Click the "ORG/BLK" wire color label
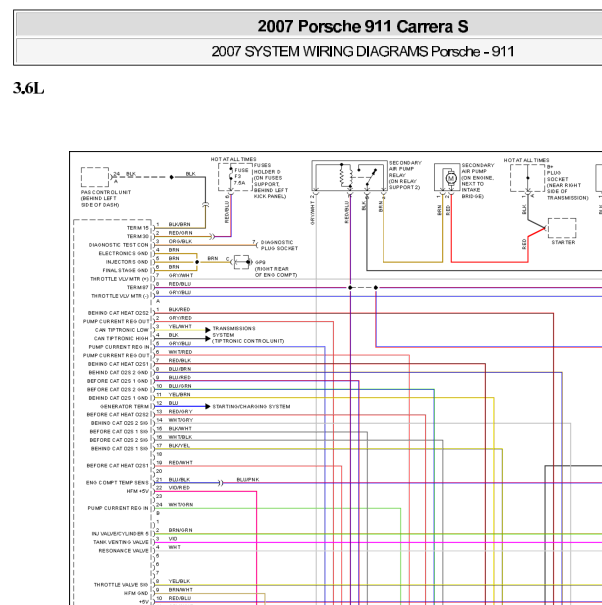Image resolution: width=602 pixels, height=605 pixels. pyautogui.click(x=180, y=241)
